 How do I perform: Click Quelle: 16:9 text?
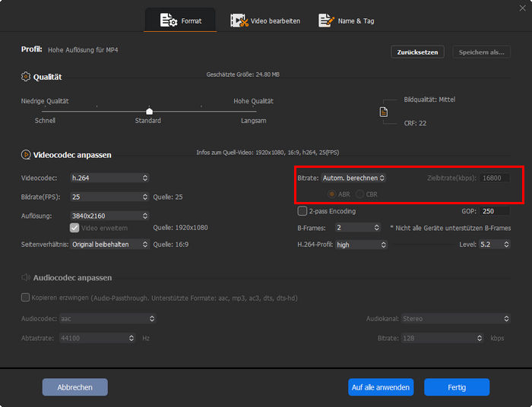[x=171, y=245]
